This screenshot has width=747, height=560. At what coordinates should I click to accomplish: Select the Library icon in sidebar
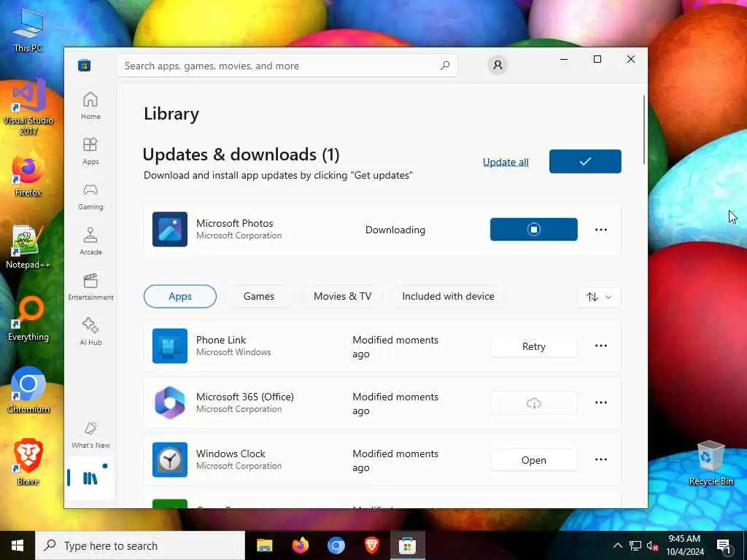pyautogui.click(x=90, y=478)
